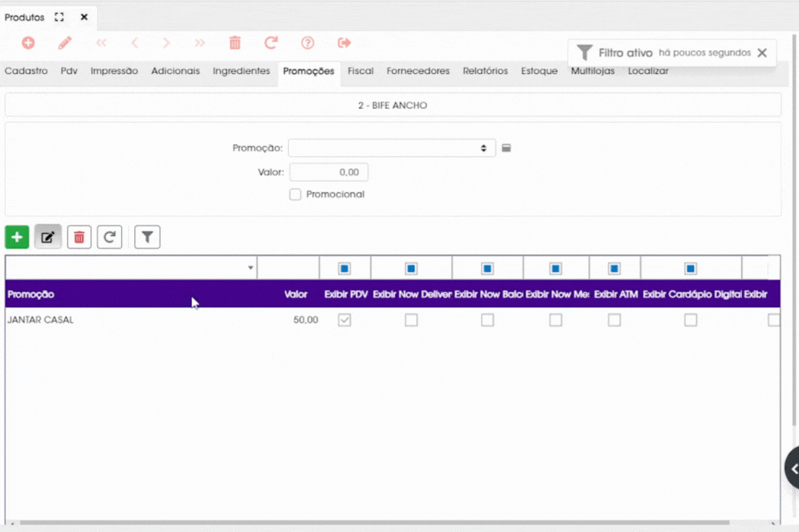799x532 pixels.
Task: Select the Promoções tab
Action: pyautogui.click(x=308, y=71)
